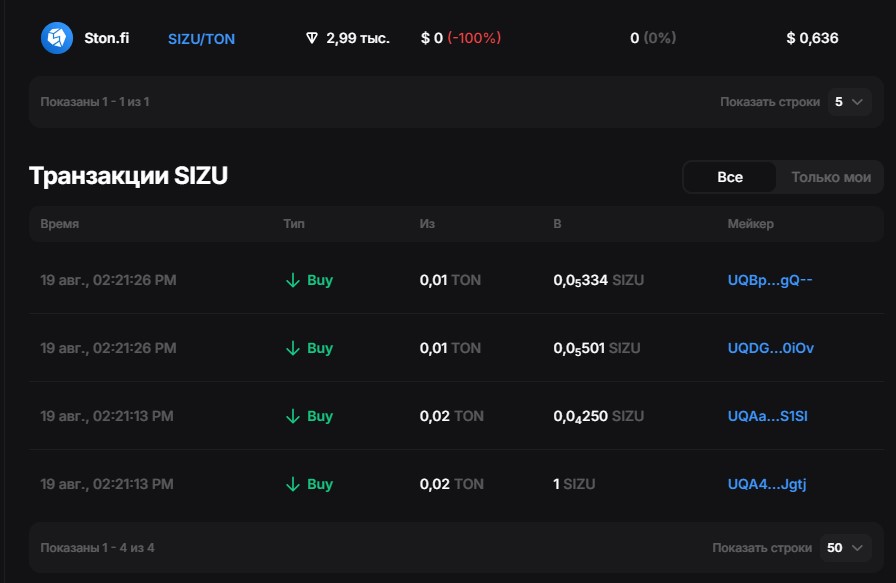
Task: Click the Транзакции SIZU heading
Action: [x=128, y=177]
